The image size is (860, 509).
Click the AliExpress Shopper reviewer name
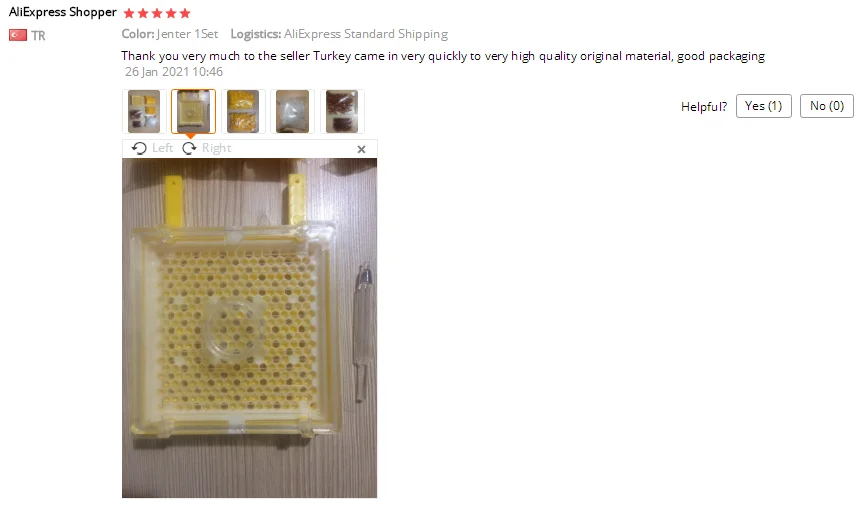click(x=63, y=12)
